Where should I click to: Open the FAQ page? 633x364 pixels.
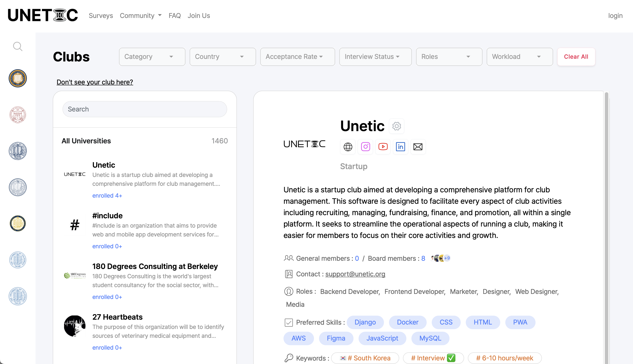click(x=175, y=15)
